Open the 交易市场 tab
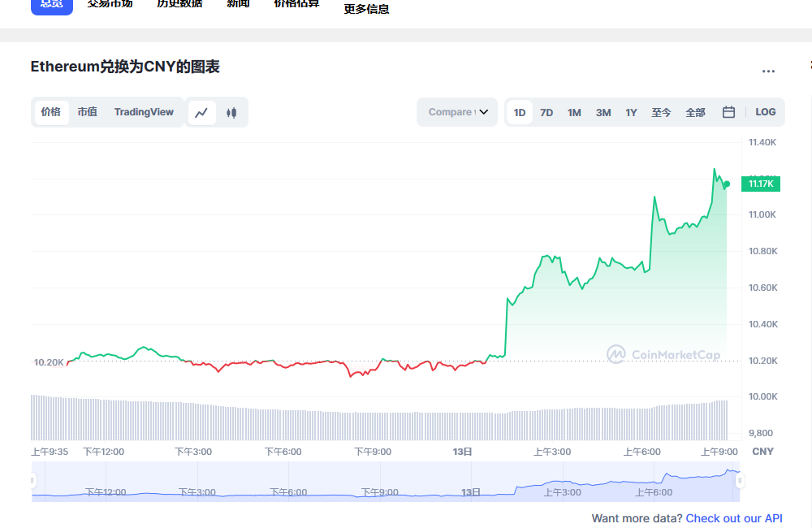This screenshot has width=812, height=528. point(110,4)
